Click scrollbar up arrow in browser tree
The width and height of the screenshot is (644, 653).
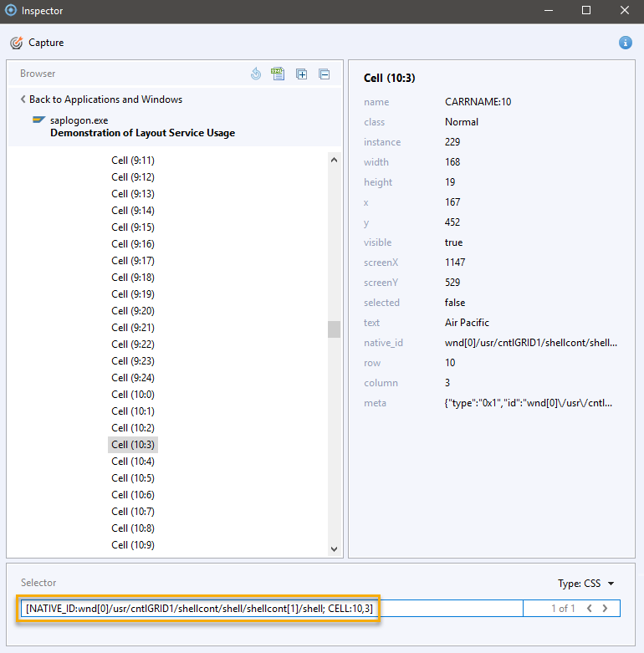[334, 160]
